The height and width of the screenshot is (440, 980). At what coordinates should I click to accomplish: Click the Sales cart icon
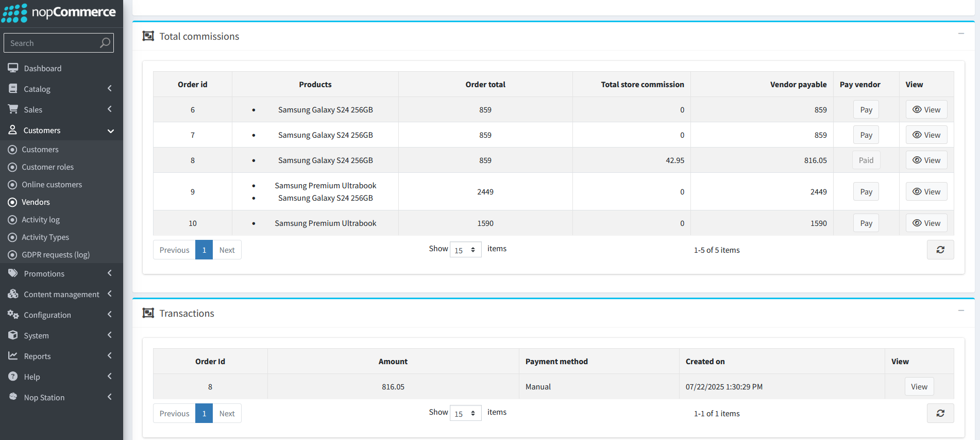13,109
